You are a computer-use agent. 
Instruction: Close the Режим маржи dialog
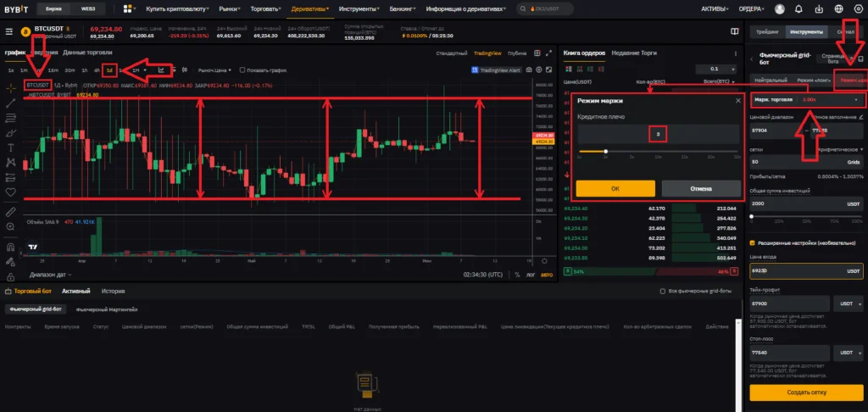click(x=738, y=100)
